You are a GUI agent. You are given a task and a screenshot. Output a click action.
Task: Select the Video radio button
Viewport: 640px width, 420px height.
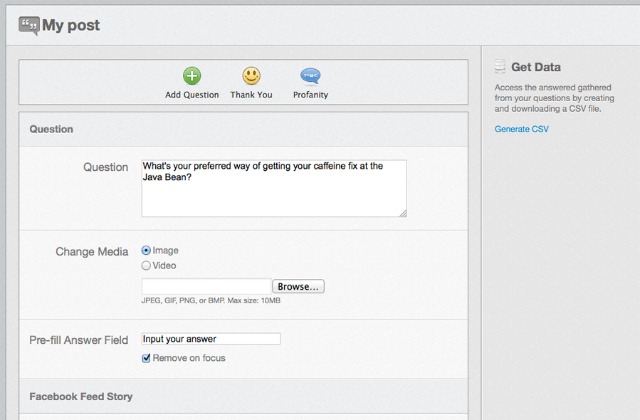146,266
